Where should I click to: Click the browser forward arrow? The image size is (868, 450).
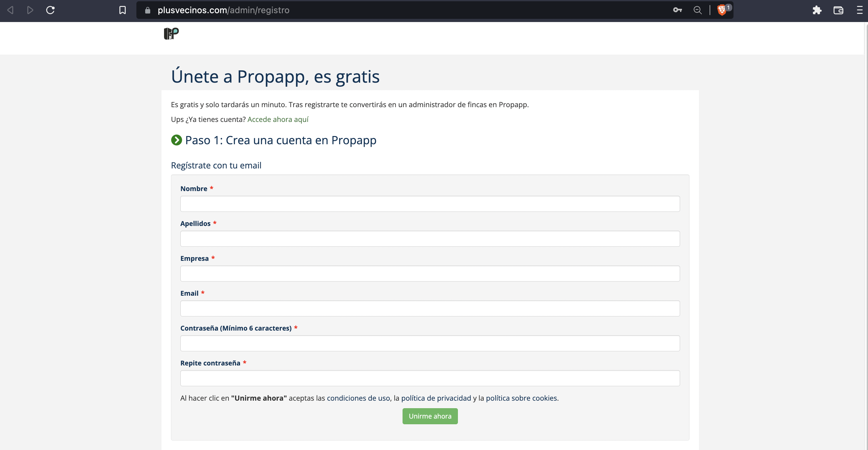pos(30,10)
